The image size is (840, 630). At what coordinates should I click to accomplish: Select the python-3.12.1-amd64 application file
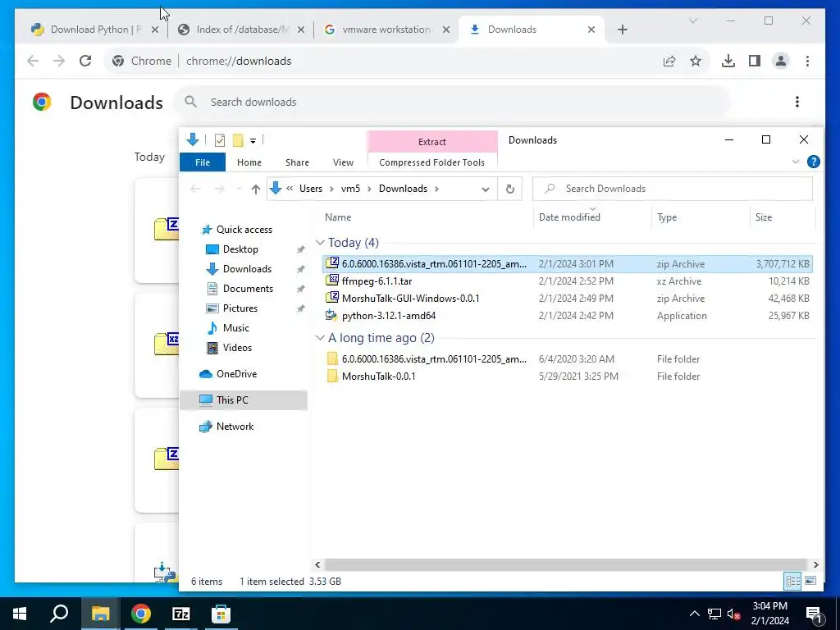(568, 316)
